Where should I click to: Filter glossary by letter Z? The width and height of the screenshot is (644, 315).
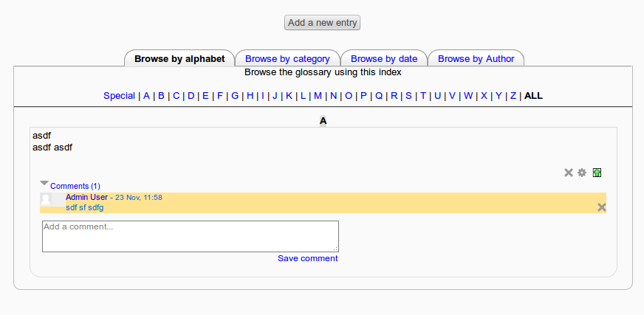(513, 96)
